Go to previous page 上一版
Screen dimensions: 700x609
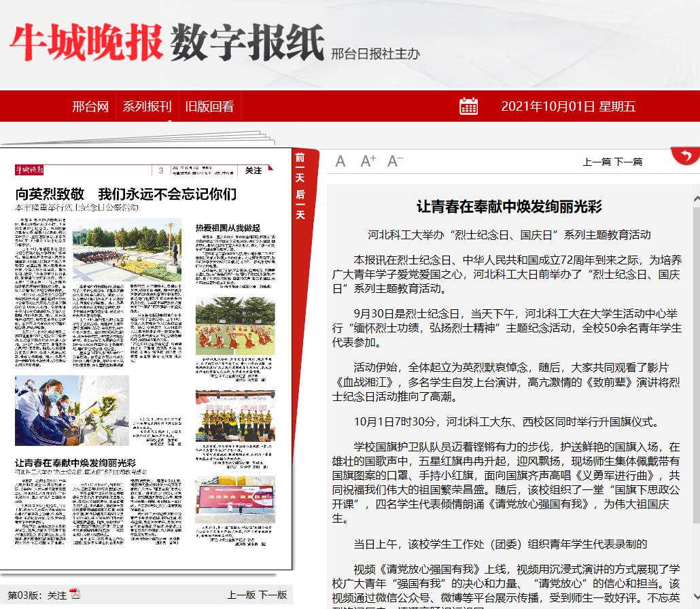[x=241, y=595]
